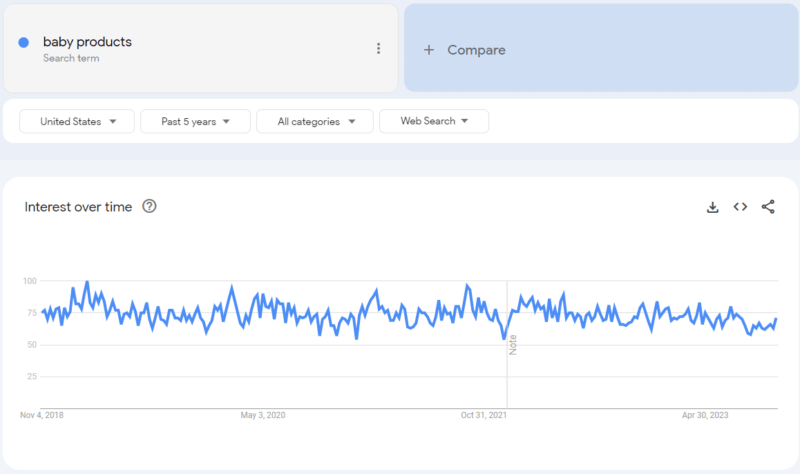Click the Oct 31, 2021 axis label
The height and width of the screenshot is (474, 800).
point(484,415)
